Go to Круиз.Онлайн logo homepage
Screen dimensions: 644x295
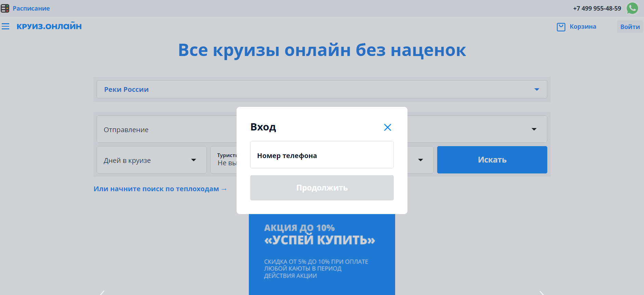(49, 26)
